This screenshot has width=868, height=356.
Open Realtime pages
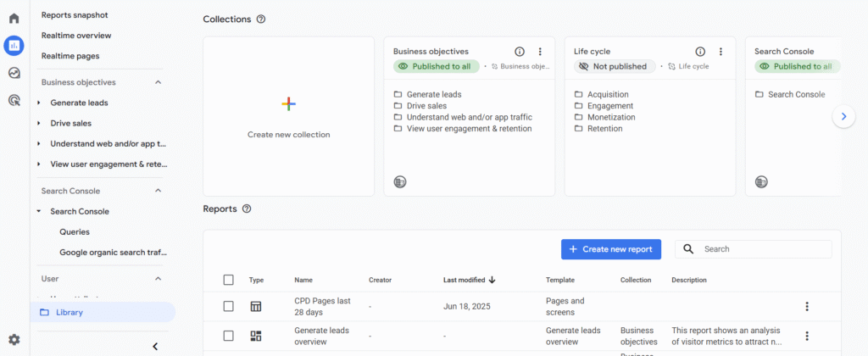[70, 56]
